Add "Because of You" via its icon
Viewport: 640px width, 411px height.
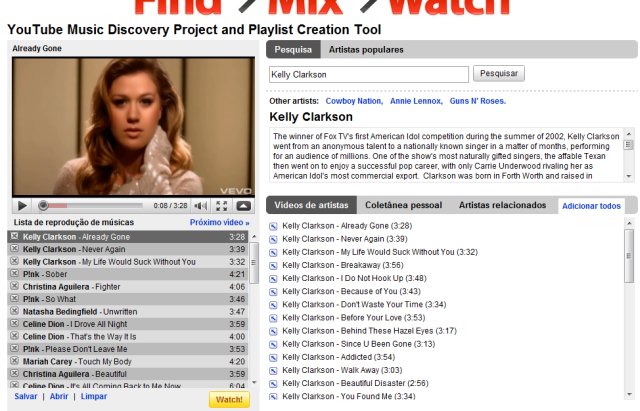pos(274,291)
